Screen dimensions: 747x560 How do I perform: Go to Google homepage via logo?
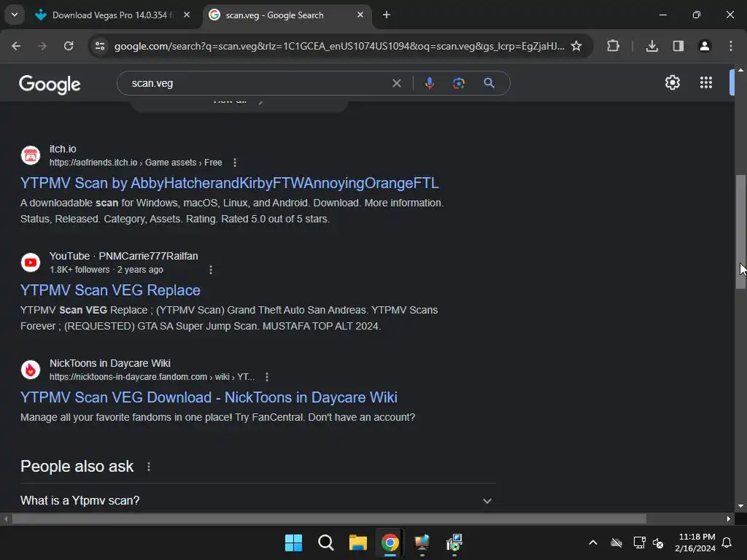(x=50, y=85)
